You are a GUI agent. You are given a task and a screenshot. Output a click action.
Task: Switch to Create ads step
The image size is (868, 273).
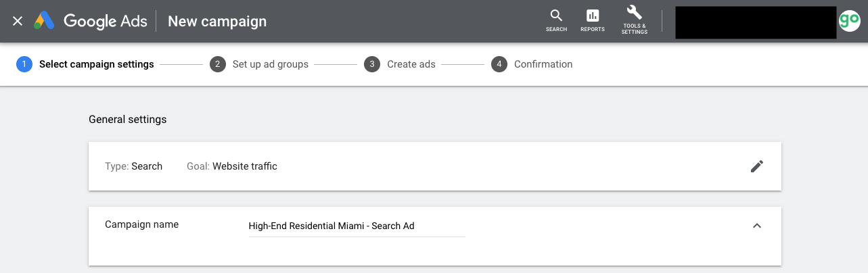pos(411,64)
